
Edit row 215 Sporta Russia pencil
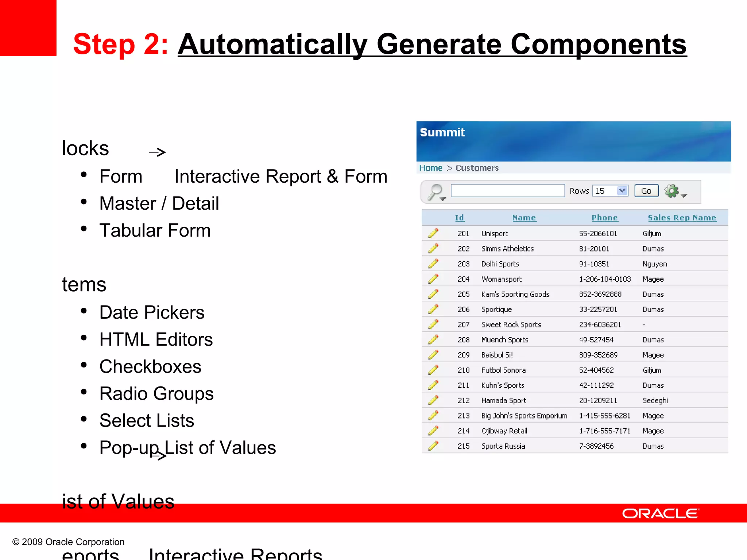[433, 446]
